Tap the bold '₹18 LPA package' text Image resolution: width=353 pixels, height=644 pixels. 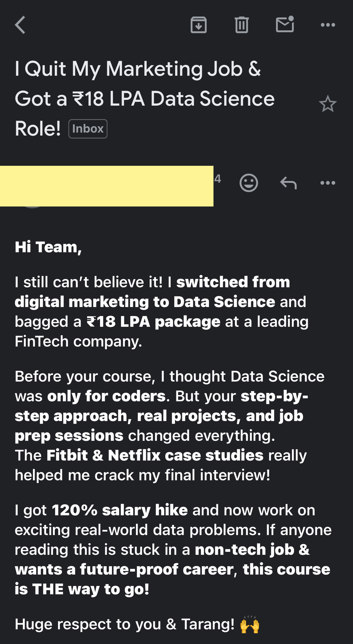153,322
